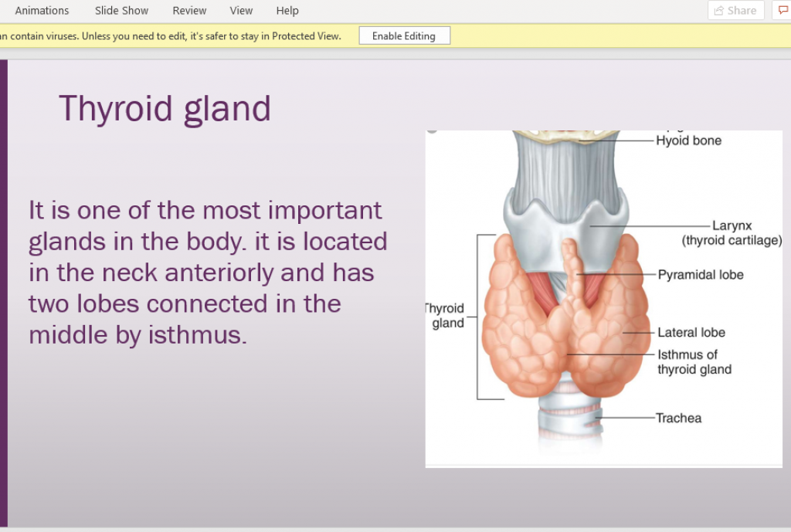This screenshot has height=532, width=791.
Task: Click the Share button
Action: pos(735,10)
